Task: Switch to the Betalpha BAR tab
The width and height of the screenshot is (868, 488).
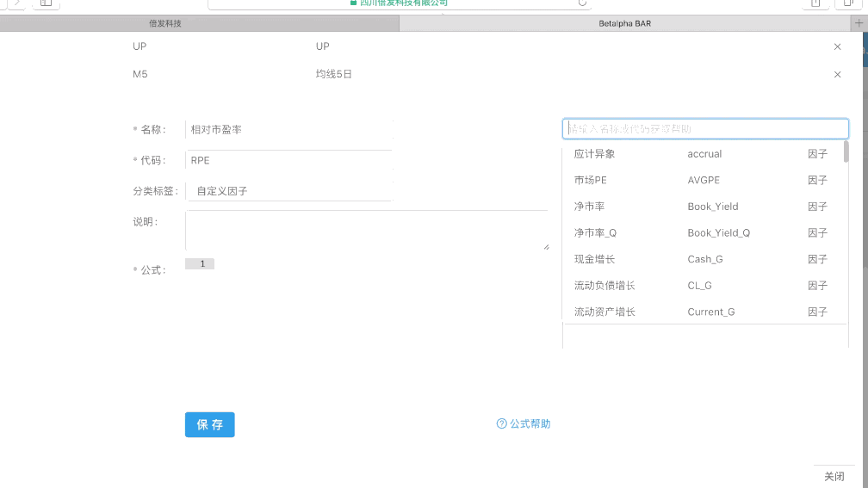Action: point(624,23)
